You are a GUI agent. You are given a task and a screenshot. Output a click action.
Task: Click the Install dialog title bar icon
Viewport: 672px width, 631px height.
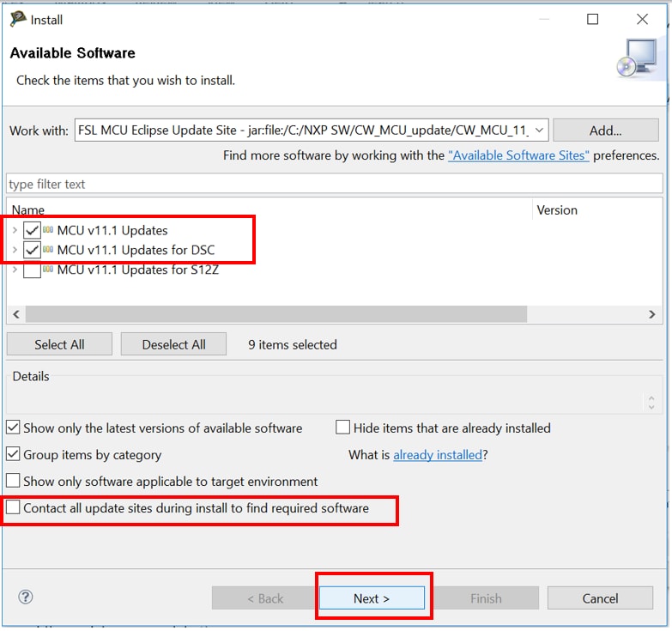(x=17, y=19)
